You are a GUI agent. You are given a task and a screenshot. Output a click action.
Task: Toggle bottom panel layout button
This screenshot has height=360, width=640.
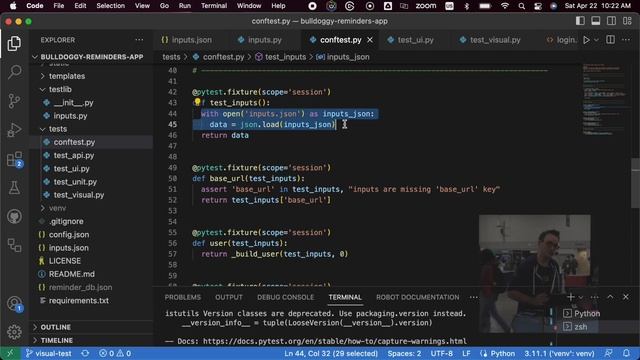pyautogui.click(x=596, y=21)
